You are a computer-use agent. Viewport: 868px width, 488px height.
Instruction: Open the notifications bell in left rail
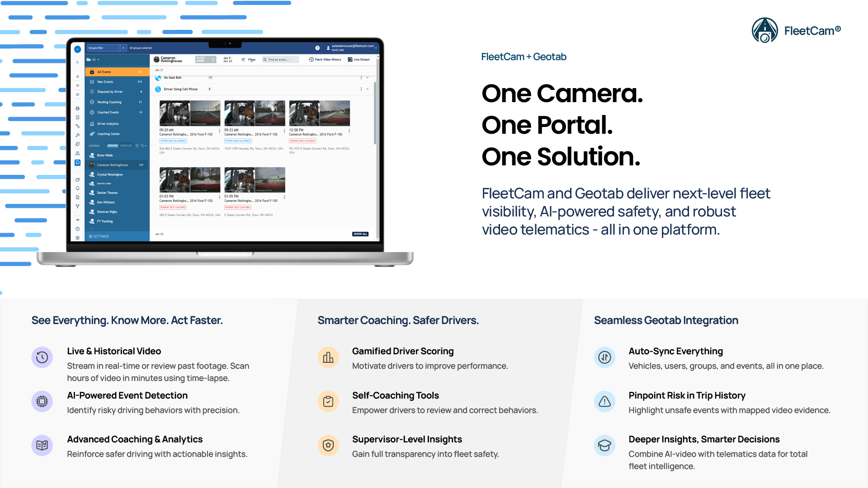pos(77,188)
